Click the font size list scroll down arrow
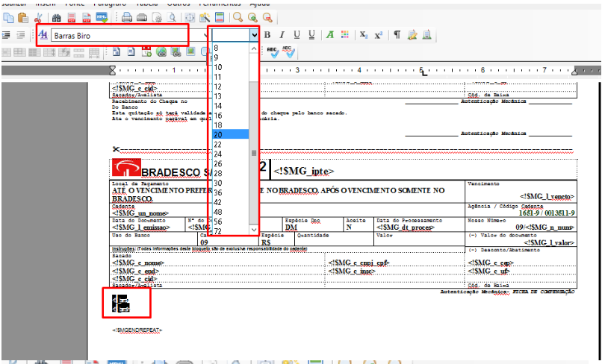Image resolution: width=602 pixels, height=364 pixels. tap(254, 230)
